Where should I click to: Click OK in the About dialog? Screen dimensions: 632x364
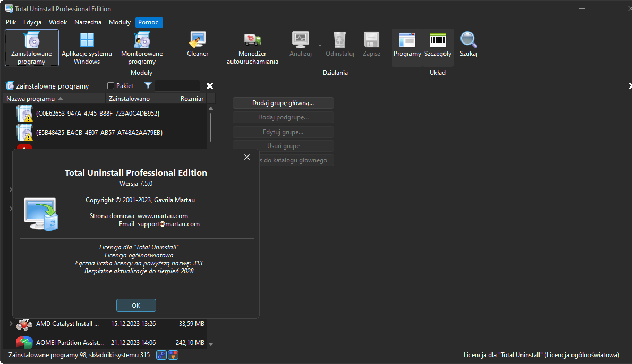[136, 306]
